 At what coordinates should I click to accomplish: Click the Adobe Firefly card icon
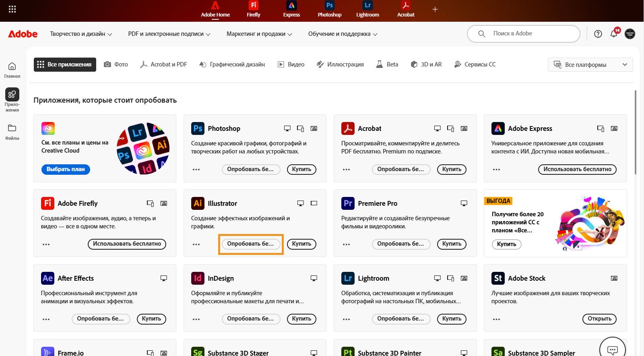coord(47,203)
